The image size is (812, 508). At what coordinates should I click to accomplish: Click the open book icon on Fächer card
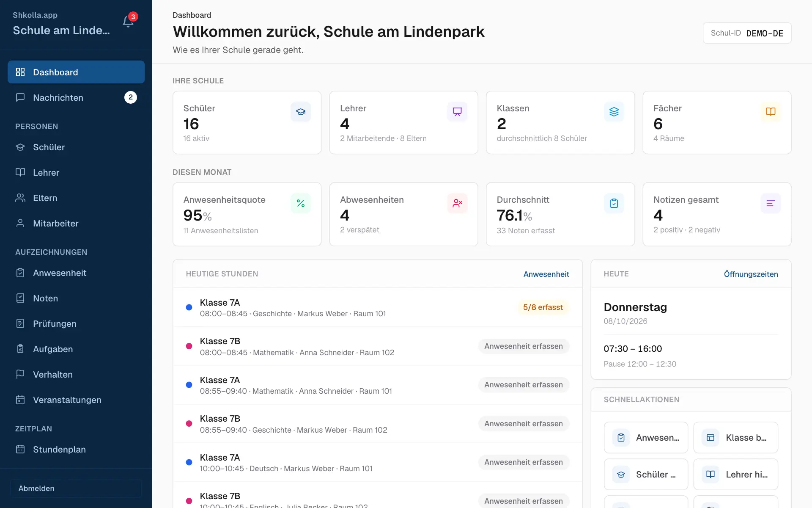[771, 112]
